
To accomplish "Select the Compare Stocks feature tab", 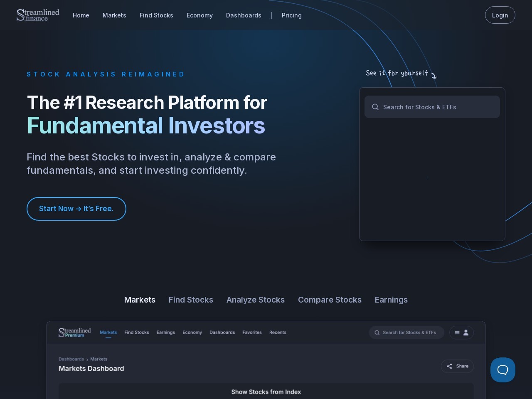I will point(330,300).
